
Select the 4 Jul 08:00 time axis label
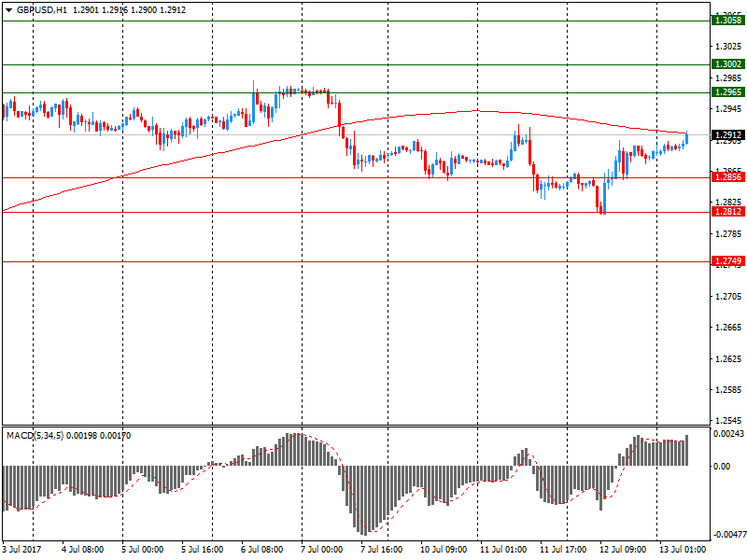click(x=83, y=550)
